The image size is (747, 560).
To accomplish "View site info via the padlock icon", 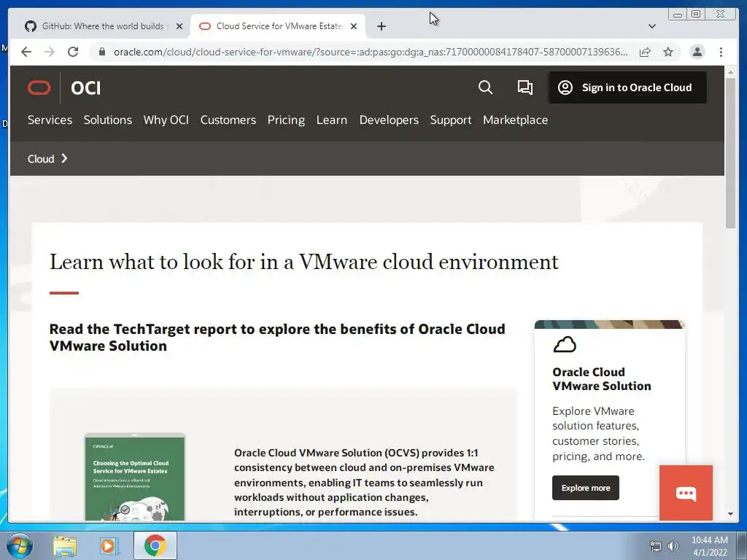I will (x=102, y=52).
